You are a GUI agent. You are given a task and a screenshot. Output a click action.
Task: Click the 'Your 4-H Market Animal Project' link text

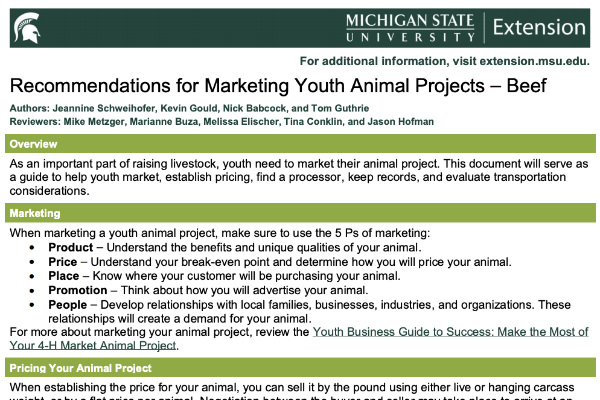pyautogui.click(x=93, y=346)
